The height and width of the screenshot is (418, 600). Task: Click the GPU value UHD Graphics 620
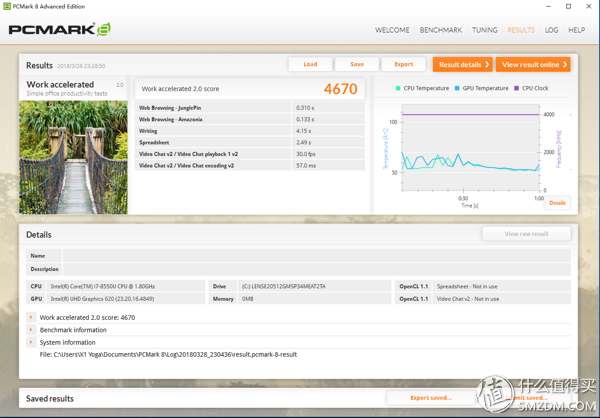(x=102, y=299)
